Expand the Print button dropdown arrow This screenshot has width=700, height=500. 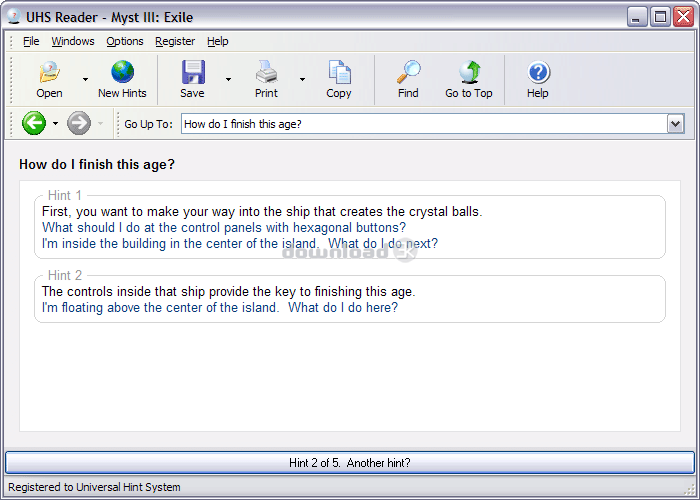[x=302, y=79]
